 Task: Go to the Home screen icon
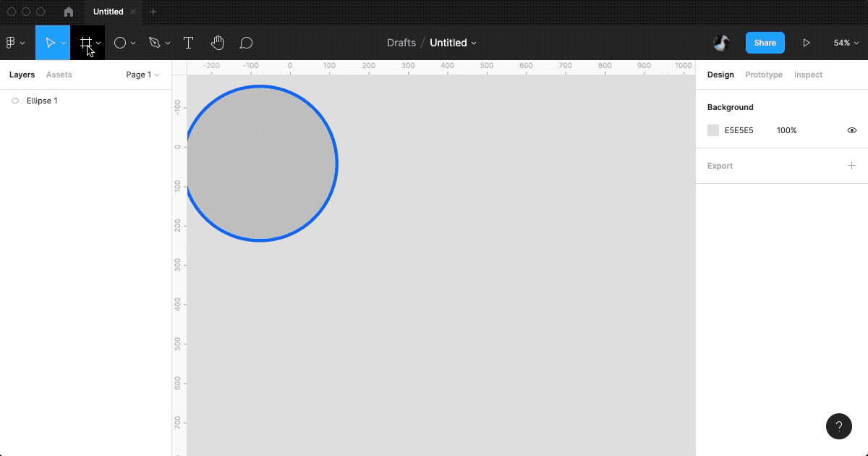(69, 12)
